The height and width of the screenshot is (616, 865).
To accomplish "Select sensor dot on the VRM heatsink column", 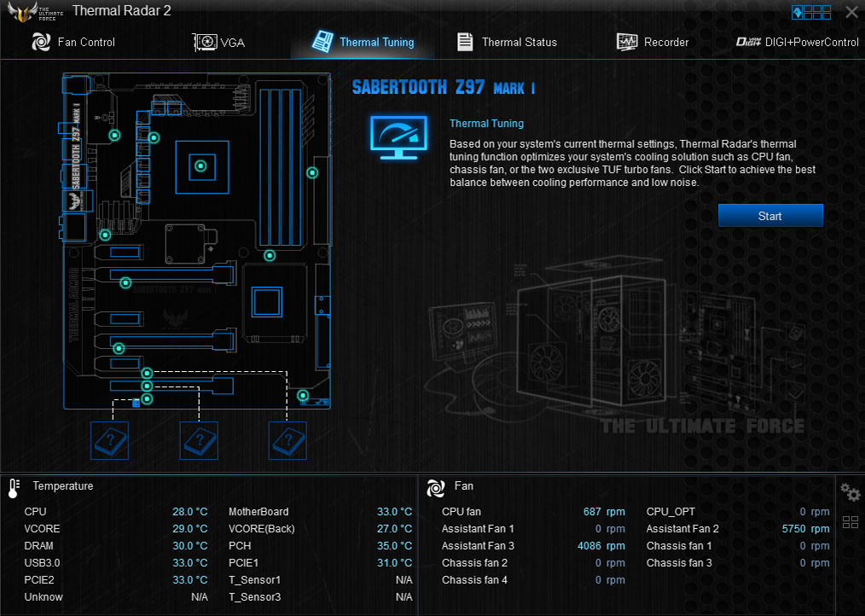I will (x=154, y=137).
